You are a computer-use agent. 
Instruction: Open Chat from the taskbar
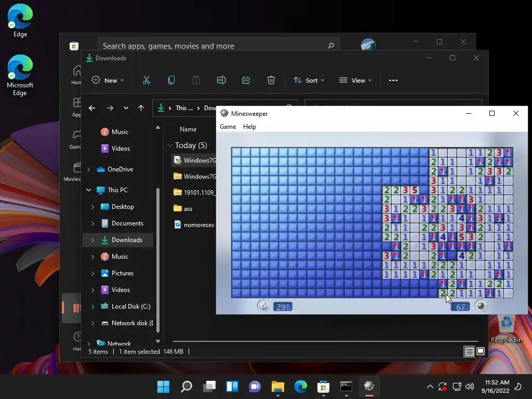click(x=255, y=386)
